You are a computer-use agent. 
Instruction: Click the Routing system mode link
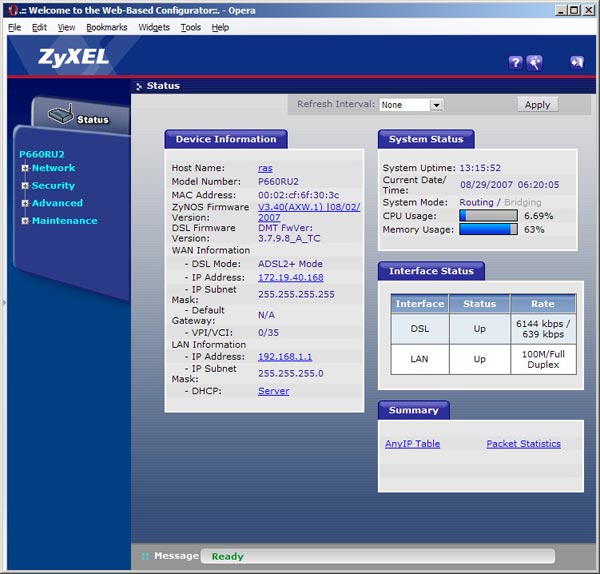tap(476, 202)
